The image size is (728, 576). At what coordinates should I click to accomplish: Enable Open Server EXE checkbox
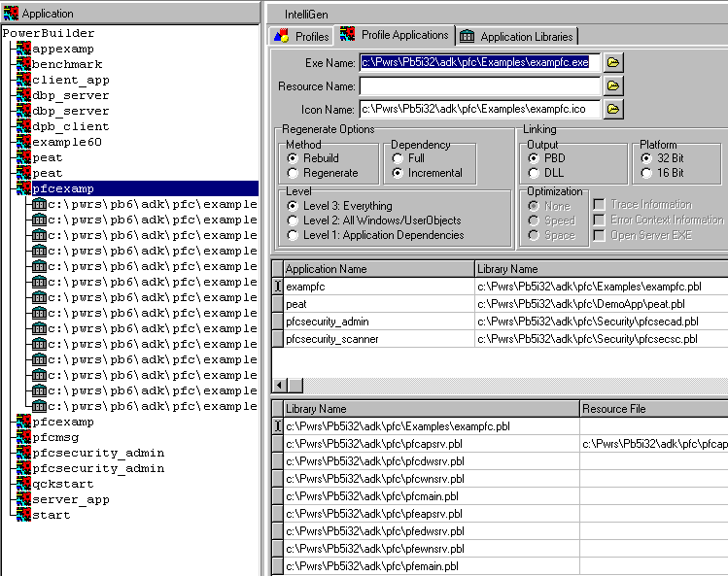pyautogui.click(x=600, y=235)
